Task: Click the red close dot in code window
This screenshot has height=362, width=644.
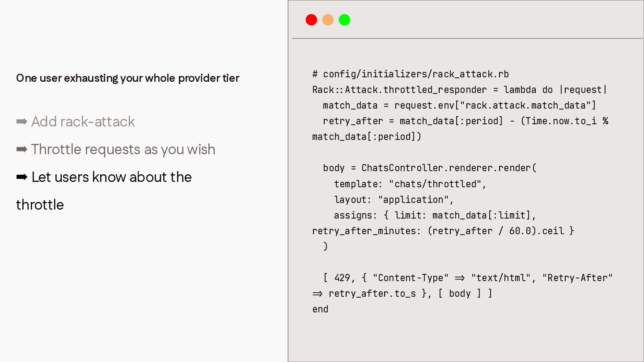Action: coord(311,20)
